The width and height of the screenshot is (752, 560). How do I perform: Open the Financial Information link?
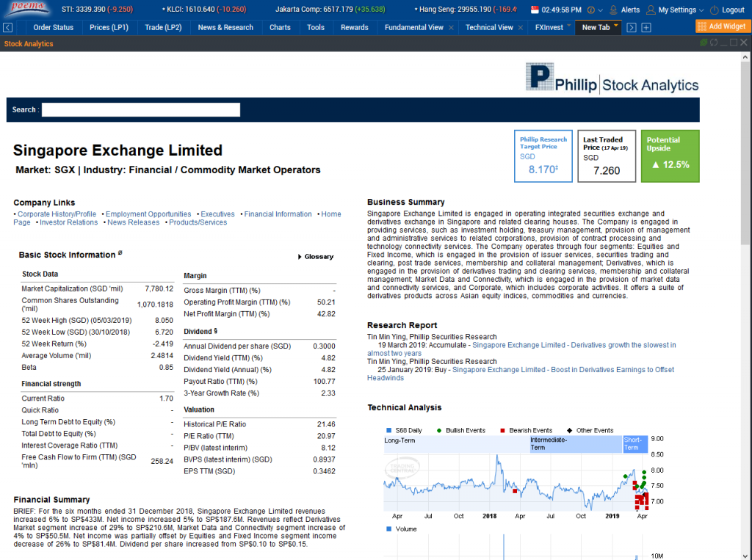(x=278, y=214)
